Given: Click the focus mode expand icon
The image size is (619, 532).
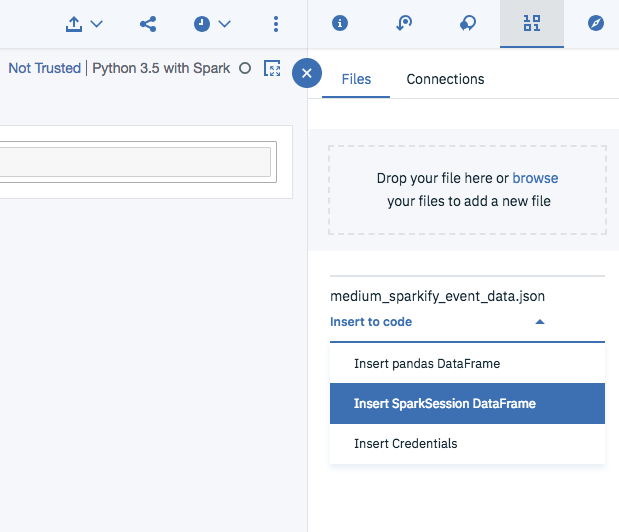Looking at the screenshot, I should (272, 68).
